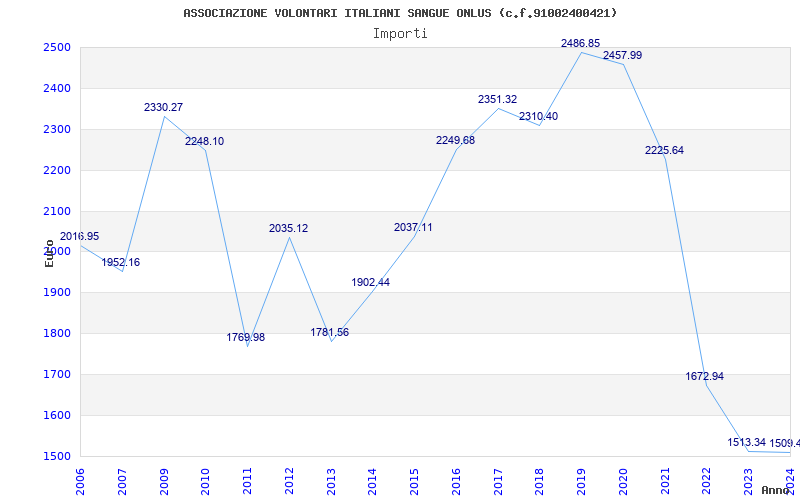Select data label 2249.68
800x500 pixels.
tap(455, 140)
